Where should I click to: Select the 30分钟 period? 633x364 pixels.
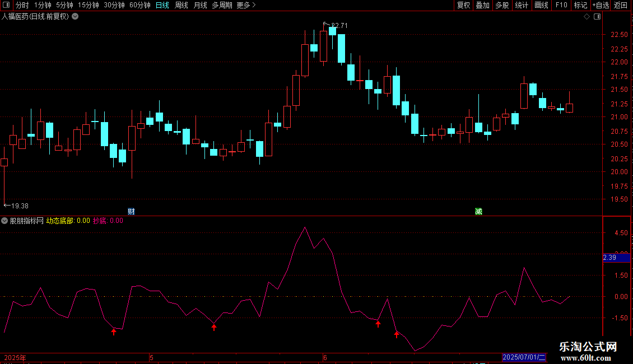pos(114,5)
